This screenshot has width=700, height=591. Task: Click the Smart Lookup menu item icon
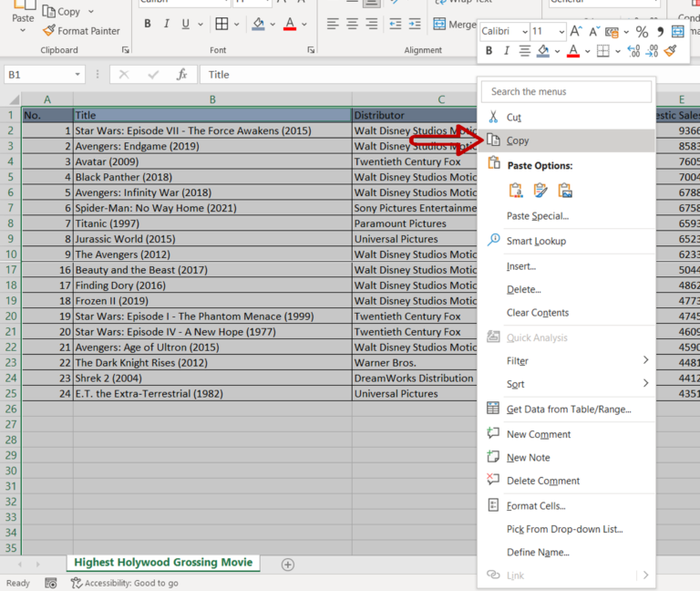pos(493,241)
